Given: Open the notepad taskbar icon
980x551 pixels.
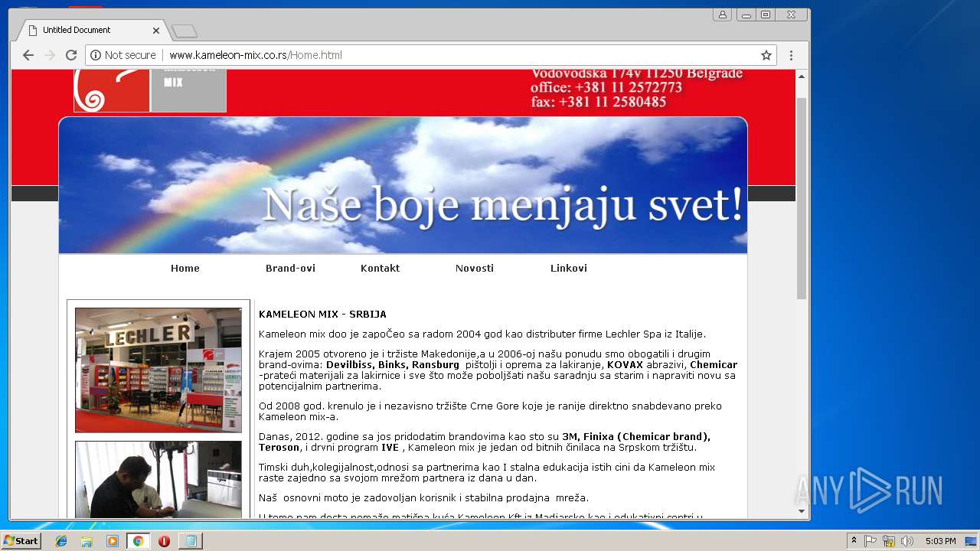Looking at the screenshot, I should [x=190, y=541].
